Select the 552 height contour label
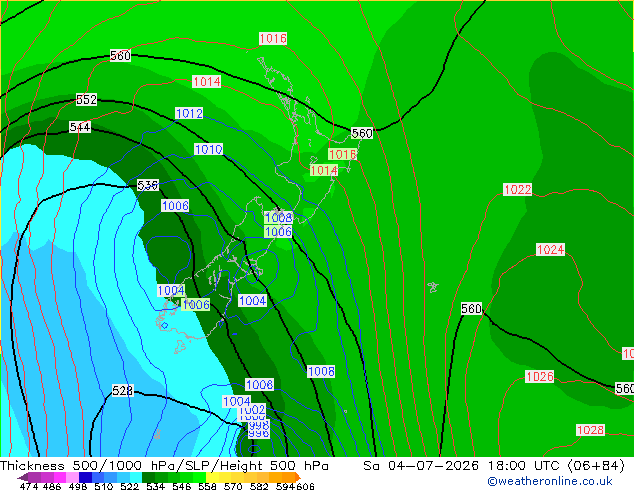Viewport: 634px width, 490px height. (x=87, y=99)
